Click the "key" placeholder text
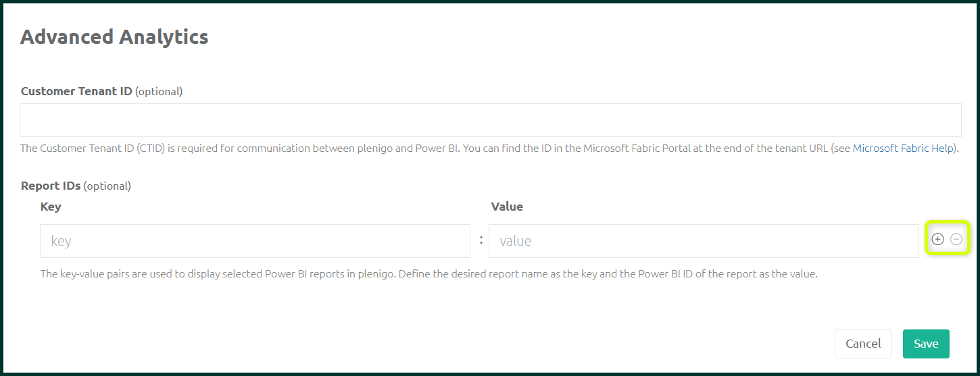Screen dimensions: 980x376 pyautogui.click(x=61, y=241)
